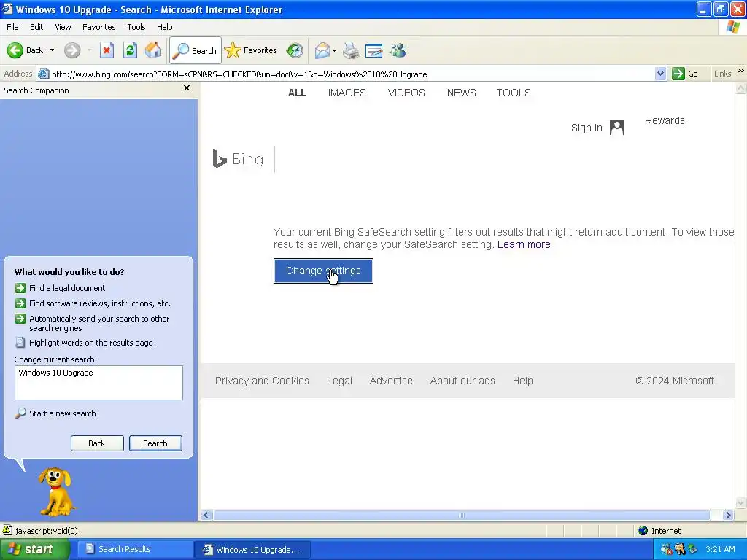Viewport: 747px width, 560px height.
Task: Open the Favorites menu
Action: pyautogui.click(x=98, y=27)
